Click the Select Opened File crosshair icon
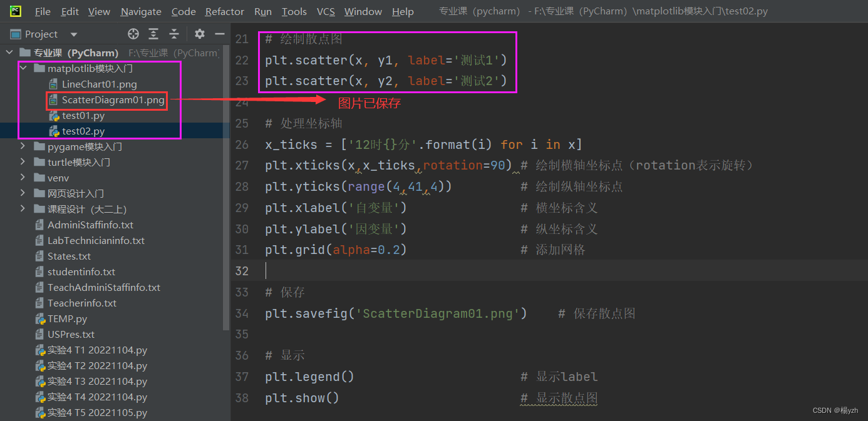 coord(132,34)
